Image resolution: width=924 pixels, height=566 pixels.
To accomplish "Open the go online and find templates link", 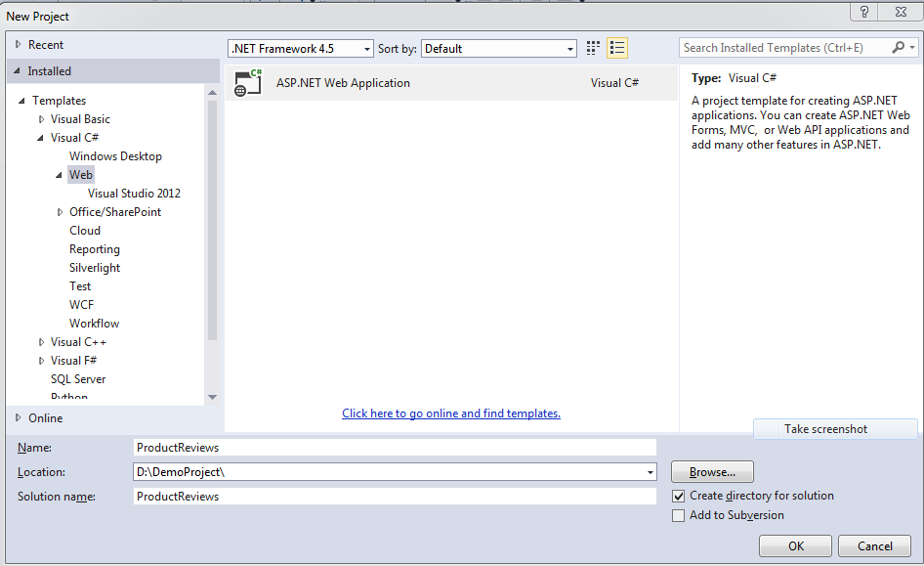I will 451,414.
